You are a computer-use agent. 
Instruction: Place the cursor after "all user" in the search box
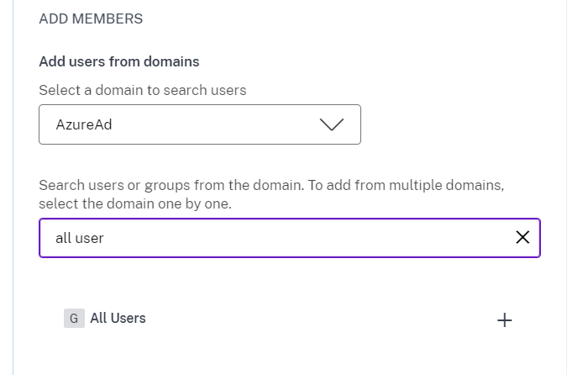click(x=106, y=238)
